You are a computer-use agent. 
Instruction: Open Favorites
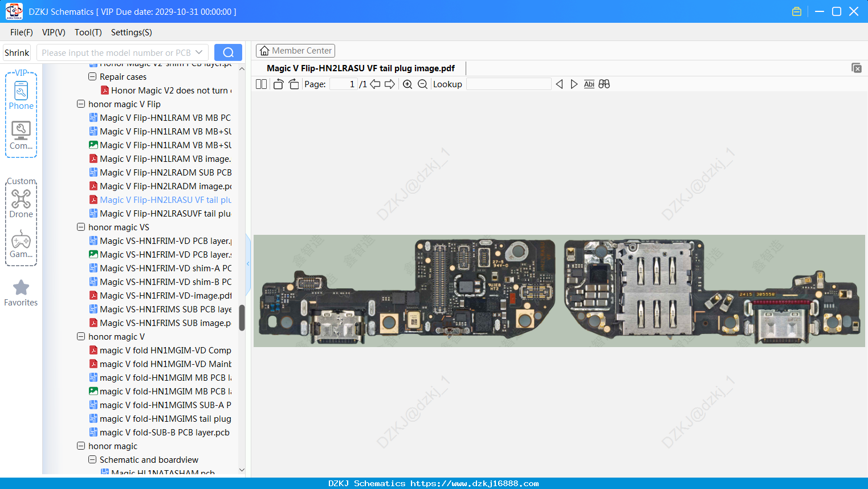(x=21, y=293)
